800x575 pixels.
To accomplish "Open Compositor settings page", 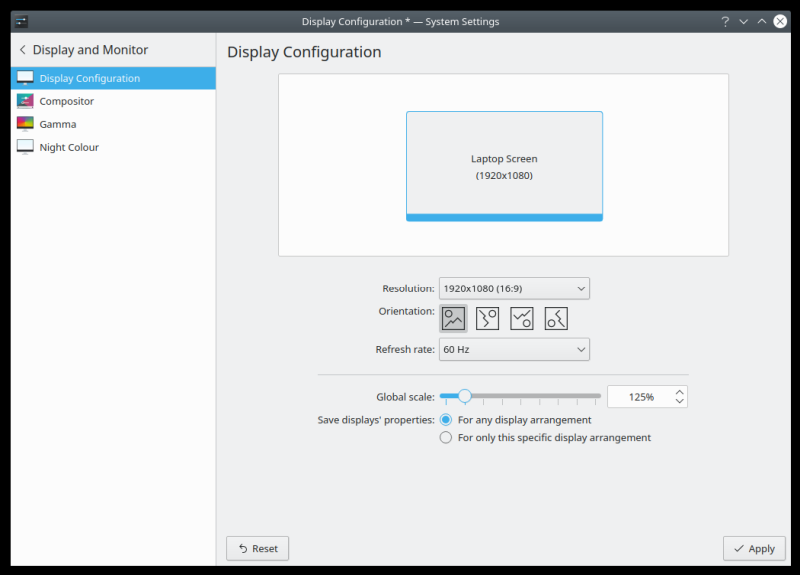I will [113, 101].
